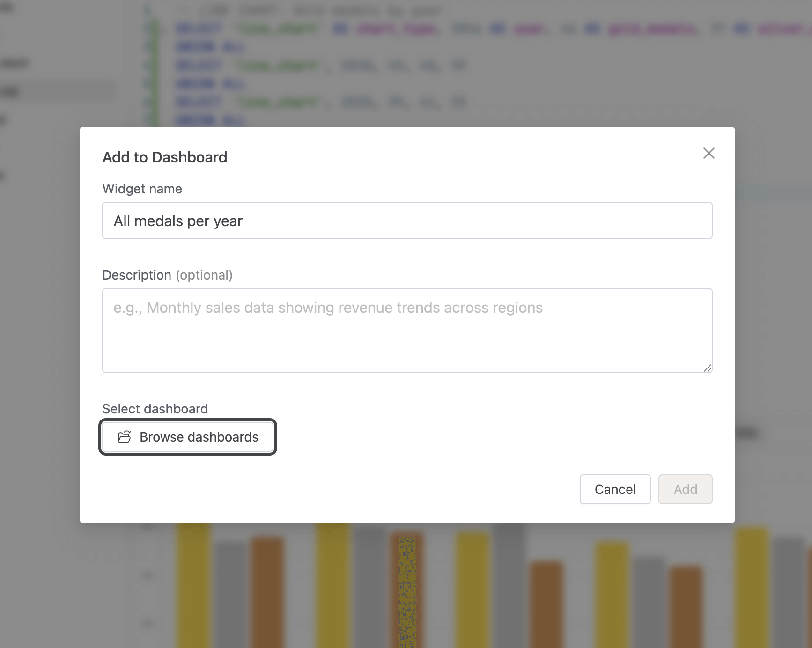Open the Browse dashboards selector
The width and height of the screenshot is (812, 648).
point(187,437)
